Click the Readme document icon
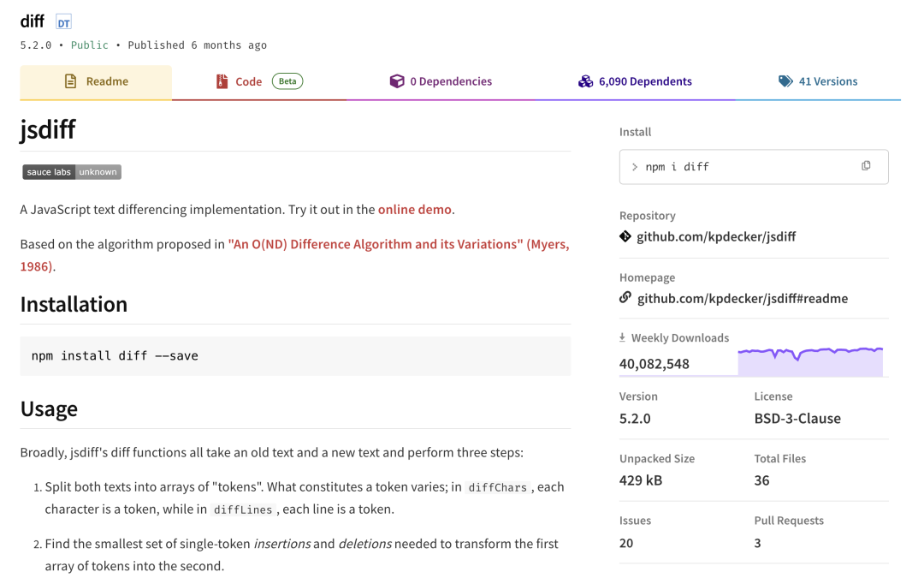Viewport: 924px width, 578px height. 71,81
